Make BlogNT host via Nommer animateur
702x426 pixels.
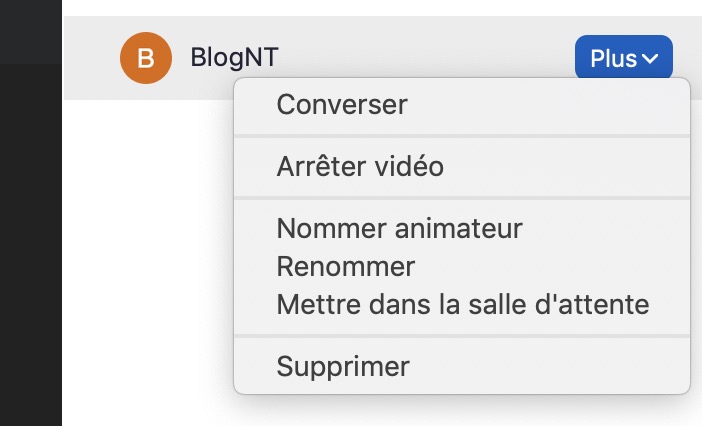(x=399, y=228)
